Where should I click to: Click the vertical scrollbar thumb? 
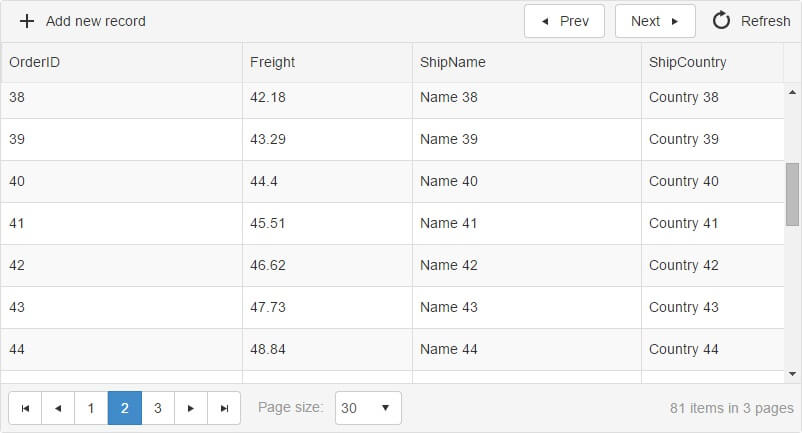(793, 194)
